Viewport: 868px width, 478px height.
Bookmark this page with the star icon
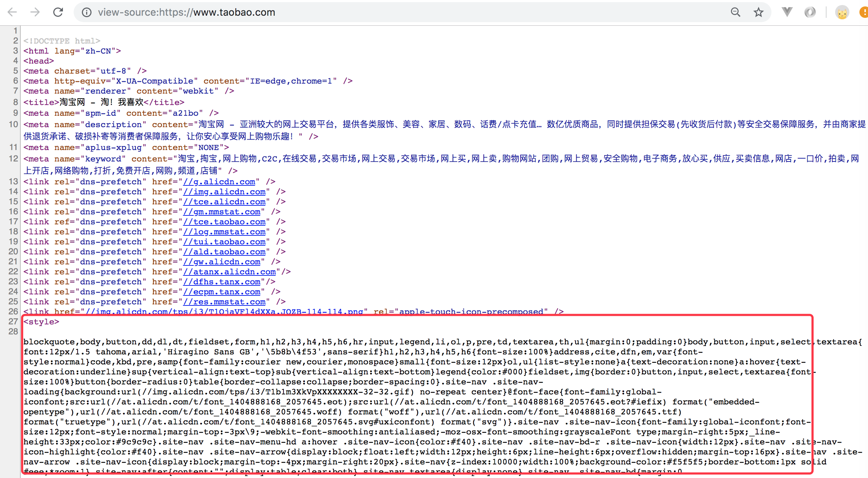(x=758, y=13)
